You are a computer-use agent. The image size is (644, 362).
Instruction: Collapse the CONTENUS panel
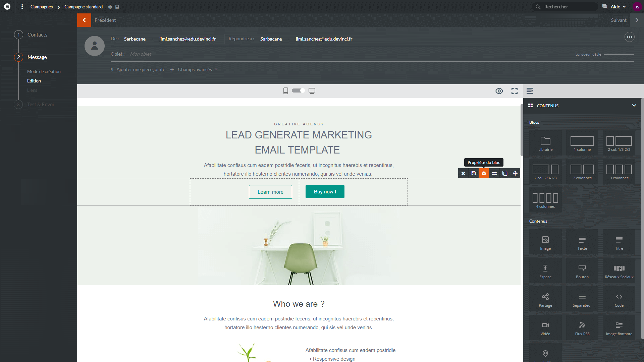[634, 105]
